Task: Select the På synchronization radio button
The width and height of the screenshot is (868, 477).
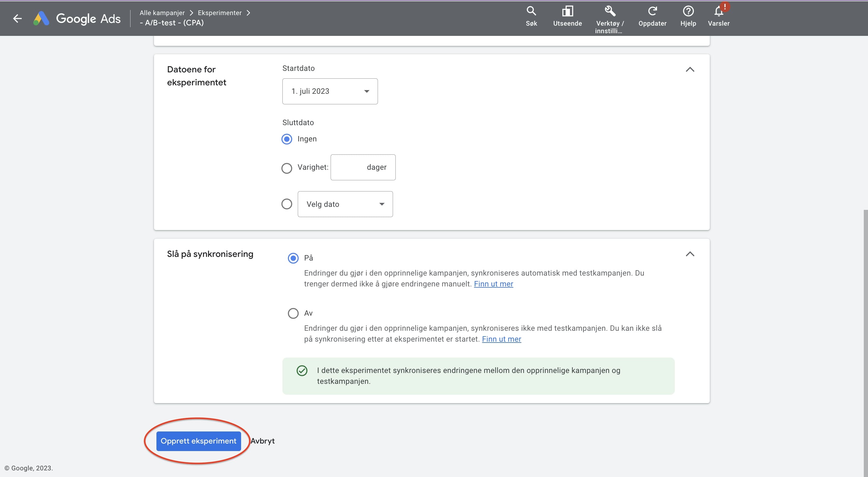Action: pos(293,258)
